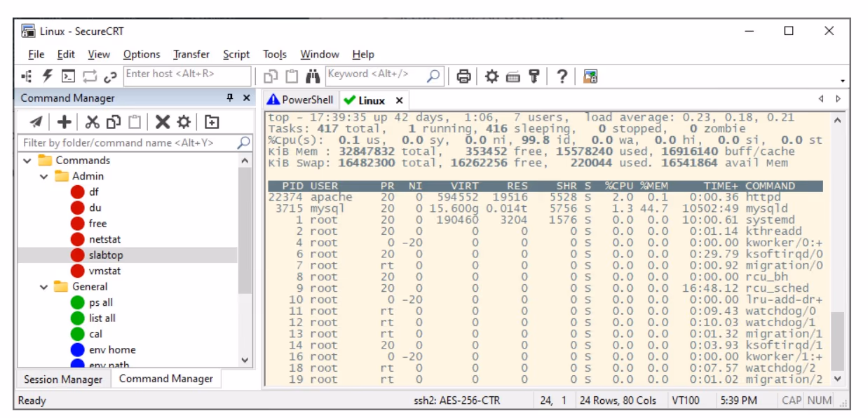Collapse the Commands root folder
868x418 pixels.
pos(27,161)
